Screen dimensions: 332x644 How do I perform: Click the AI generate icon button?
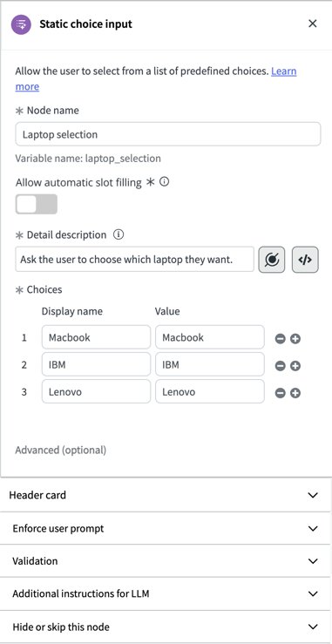[272, 260]
